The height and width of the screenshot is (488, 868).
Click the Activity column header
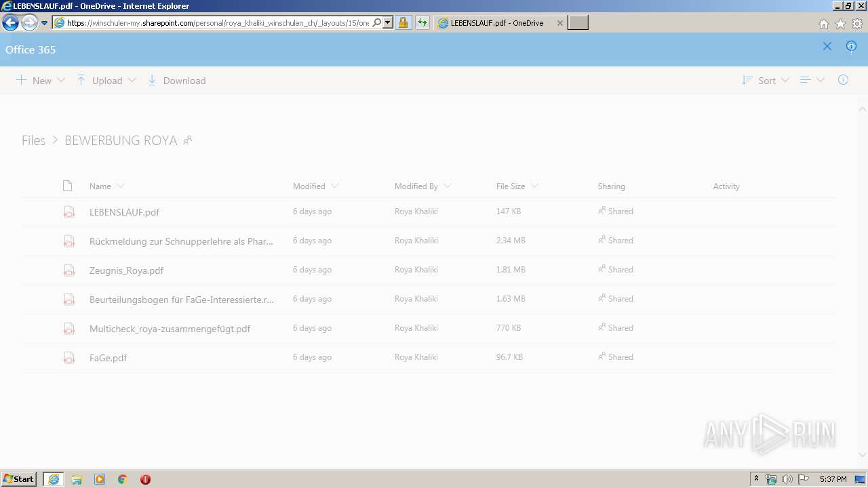726,186
